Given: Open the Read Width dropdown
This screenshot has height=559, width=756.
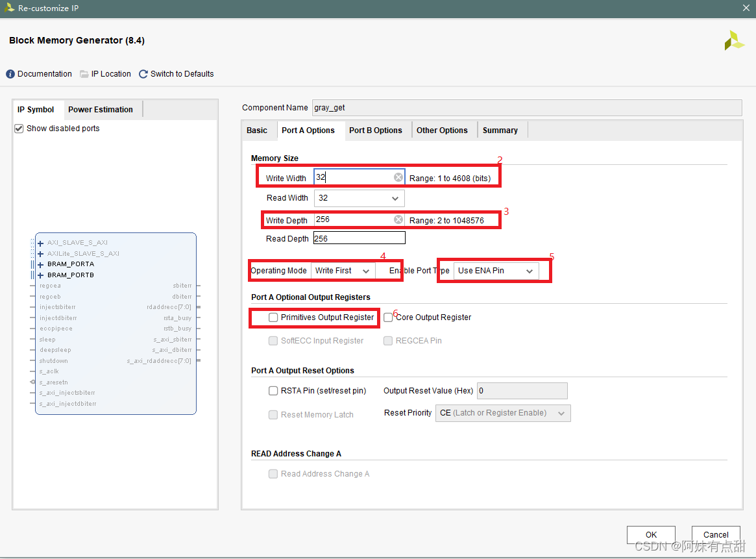Looking at the screenshot, I should click(x=360, y=198).
